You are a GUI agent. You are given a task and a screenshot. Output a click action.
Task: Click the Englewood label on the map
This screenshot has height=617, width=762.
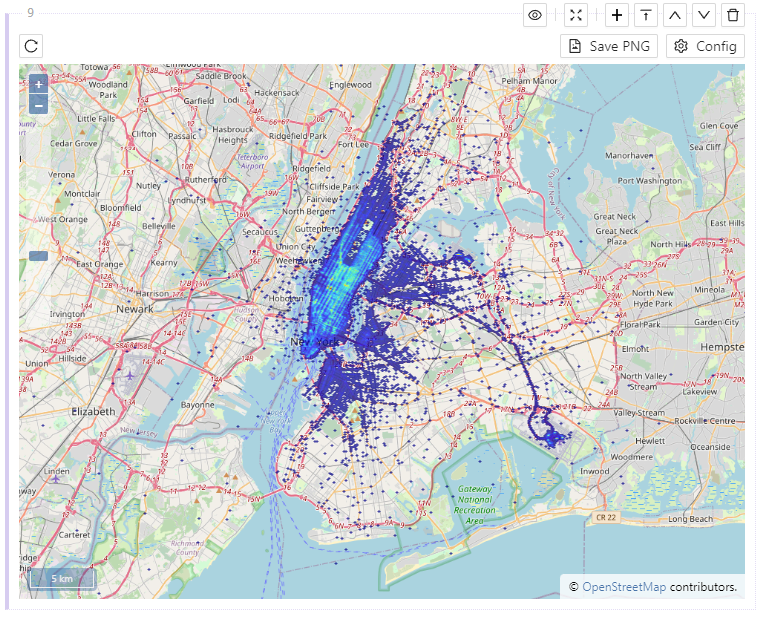pyautogui.click(x=350, y=85)
